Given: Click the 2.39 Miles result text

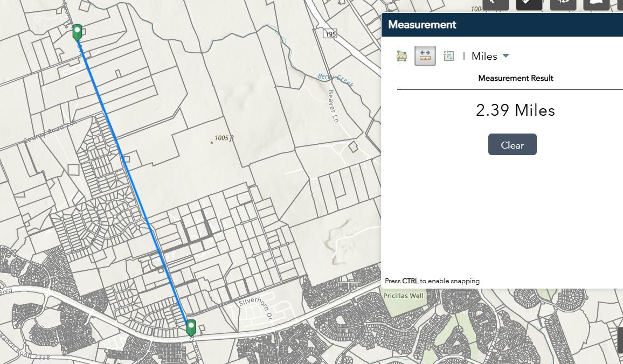Looking at the screenshot, I should (x=515, y=110).
